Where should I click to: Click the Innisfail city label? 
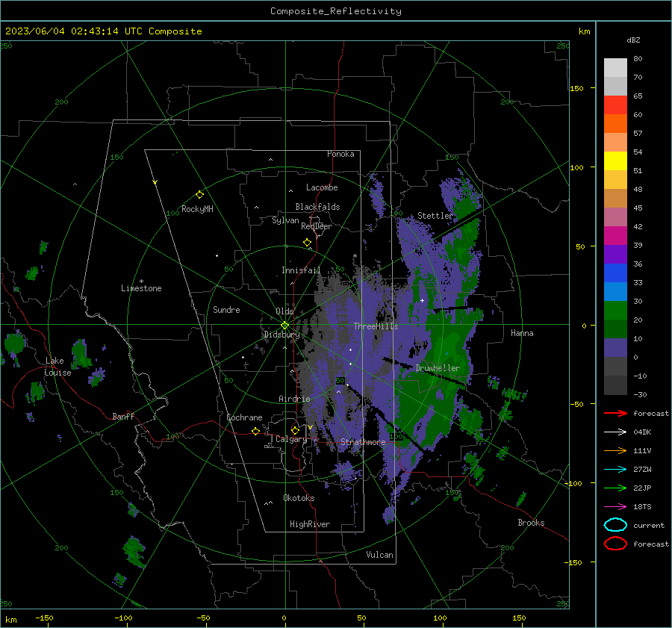click(301, 270)
